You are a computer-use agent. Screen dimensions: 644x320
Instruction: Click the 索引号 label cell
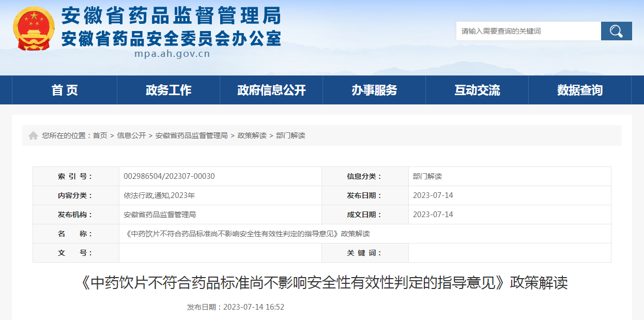(x=76, y=176)
